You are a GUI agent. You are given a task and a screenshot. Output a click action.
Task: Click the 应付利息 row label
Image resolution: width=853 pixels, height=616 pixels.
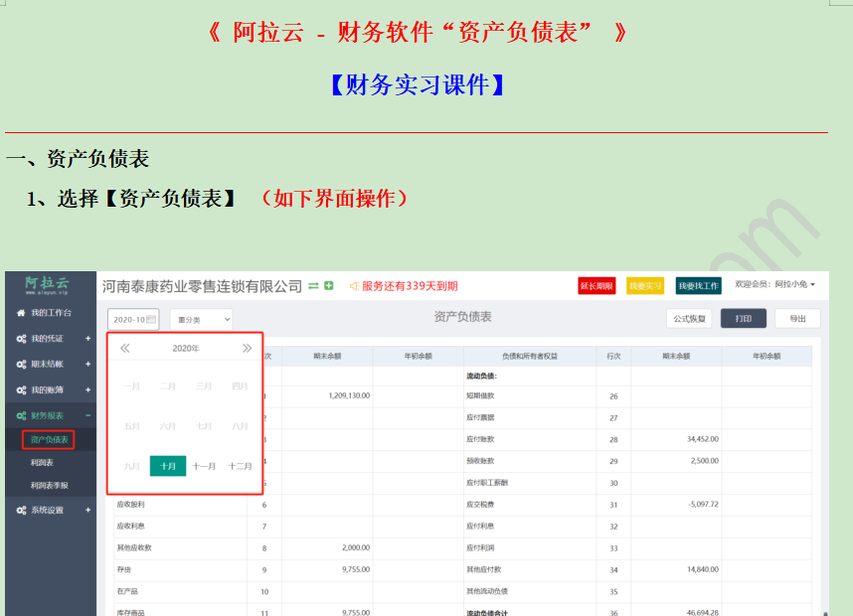(x=480, y=526)
